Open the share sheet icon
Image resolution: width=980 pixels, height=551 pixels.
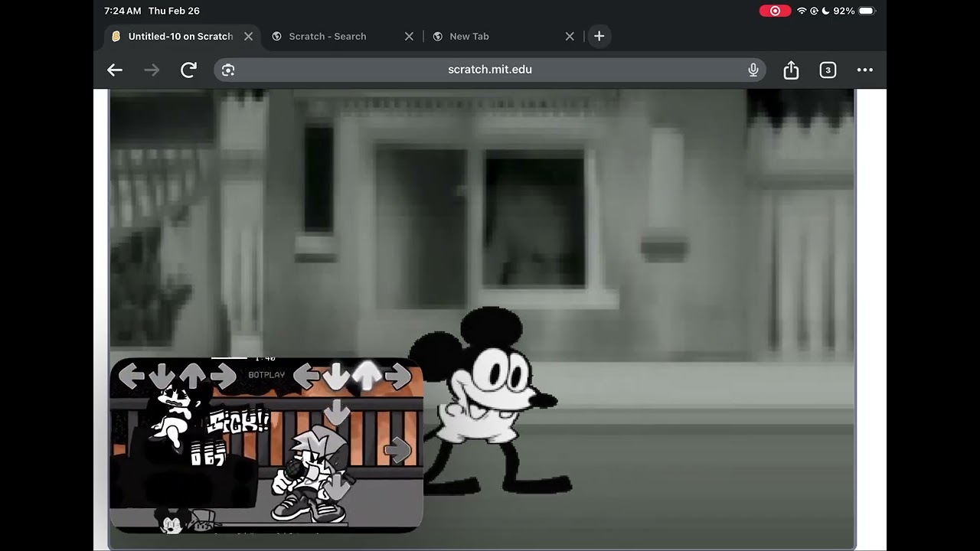coord(791,70)
